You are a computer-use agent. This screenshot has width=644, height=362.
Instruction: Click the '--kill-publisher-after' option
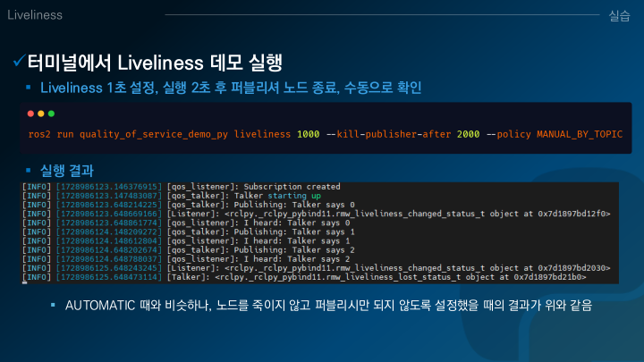[388, 134]
